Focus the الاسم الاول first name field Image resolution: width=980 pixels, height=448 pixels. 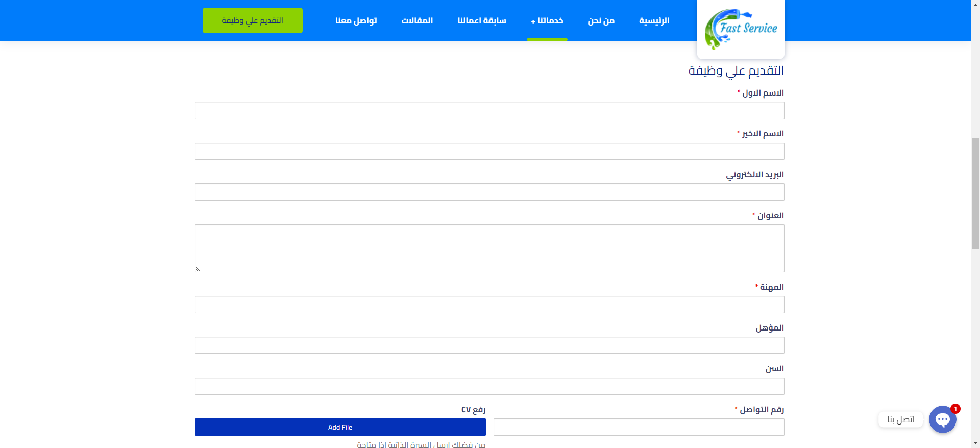pos(489,110)
